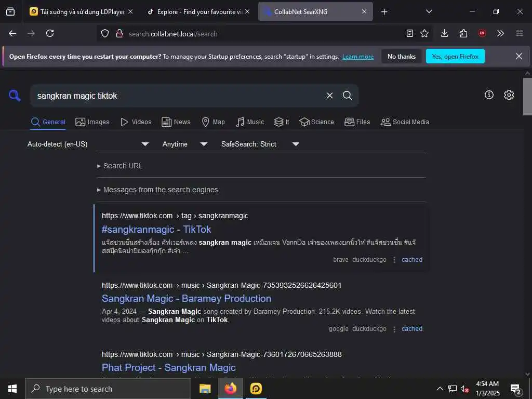This screenshot has width=532, height=399.
Task: Open tracking protection shield icon
Action: coord(105,33)
